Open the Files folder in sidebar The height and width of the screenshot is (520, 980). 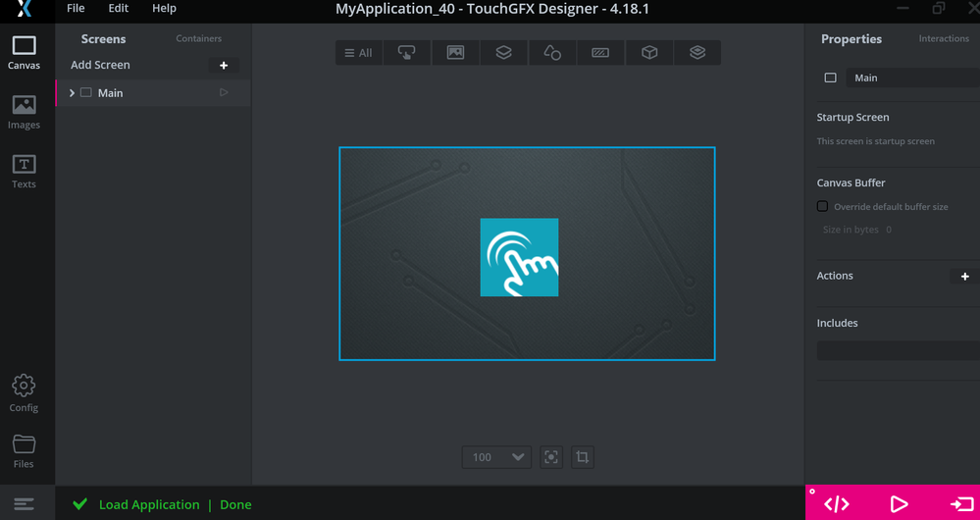click(x=24, y=451)
